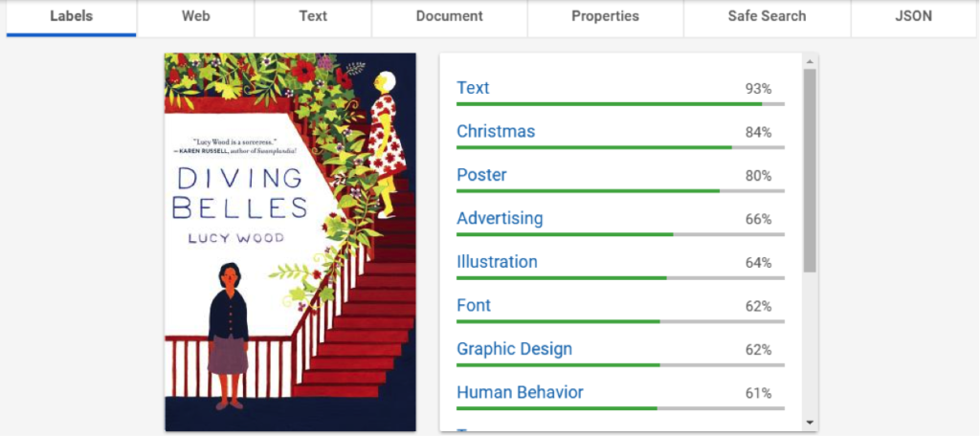Open the Font label link
980x436 pixels.
[x=474, y=306]
